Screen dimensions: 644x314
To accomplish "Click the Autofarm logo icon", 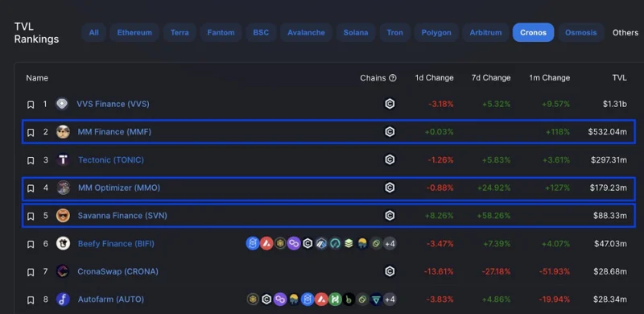I will (63, 300).
